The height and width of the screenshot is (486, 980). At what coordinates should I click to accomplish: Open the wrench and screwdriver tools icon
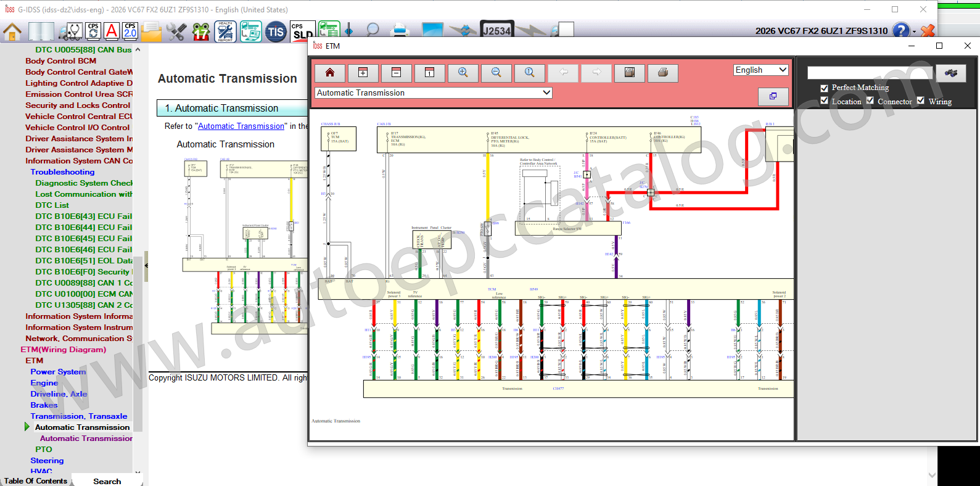[x=176, y=31]
